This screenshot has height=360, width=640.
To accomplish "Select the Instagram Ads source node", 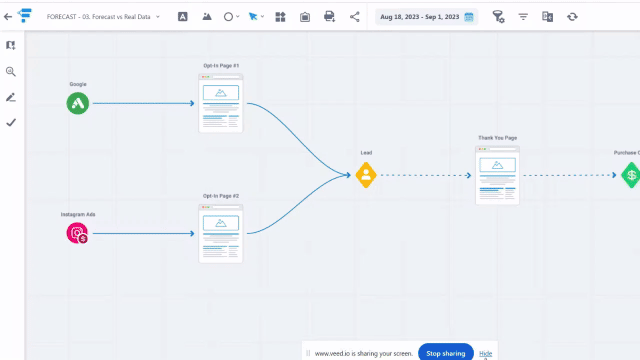I will [77, 233].
